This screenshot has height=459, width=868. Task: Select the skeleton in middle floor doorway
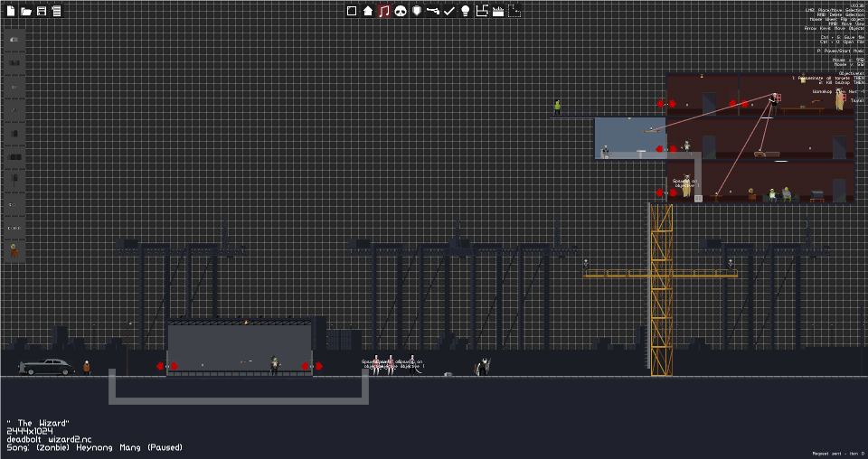pos(687,146)
